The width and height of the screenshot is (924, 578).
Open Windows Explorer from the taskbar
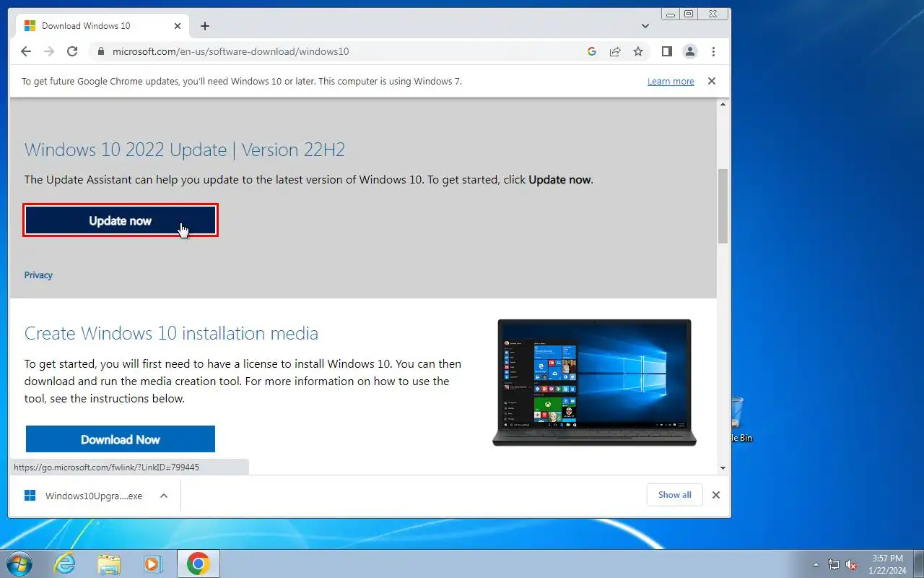point(109,564)
